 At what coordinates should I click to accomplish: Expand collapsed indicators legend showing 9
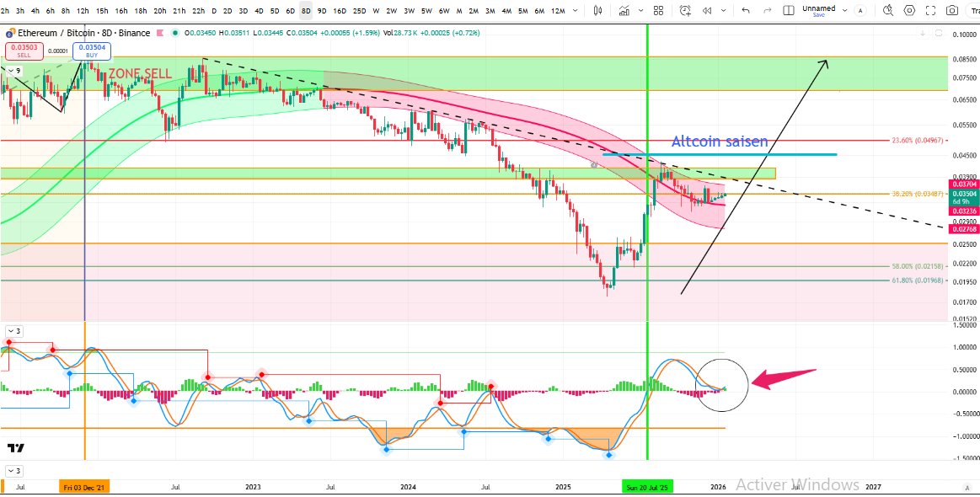coord(12,71)
